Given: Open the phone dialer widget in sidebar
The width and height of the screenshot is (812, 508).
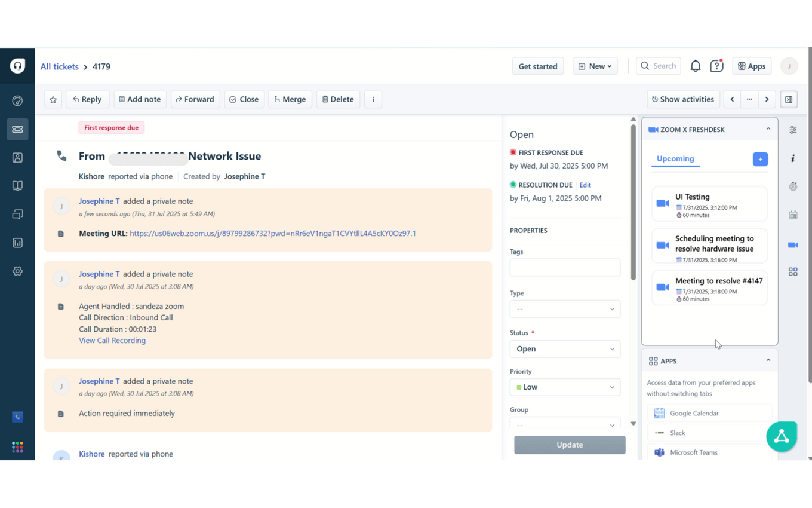Looking at the screenshot, I should click(17, 417).
